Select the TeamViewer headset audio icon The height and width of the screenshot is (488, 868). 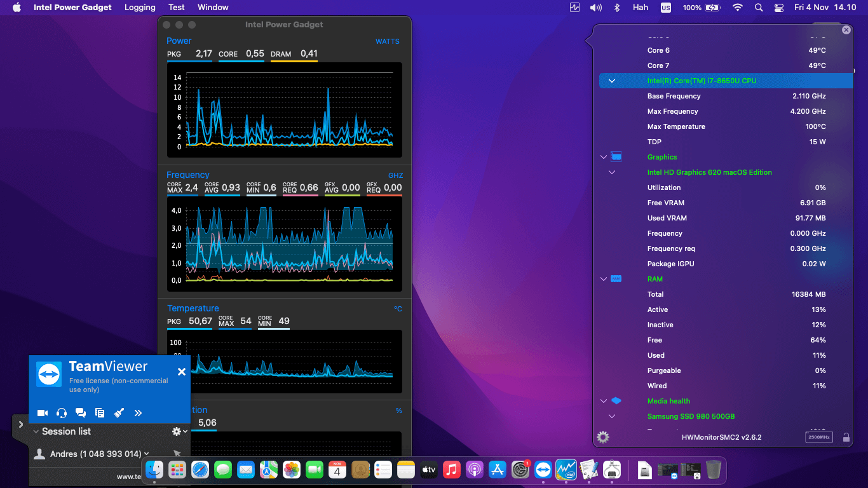(x=61, y=412)
